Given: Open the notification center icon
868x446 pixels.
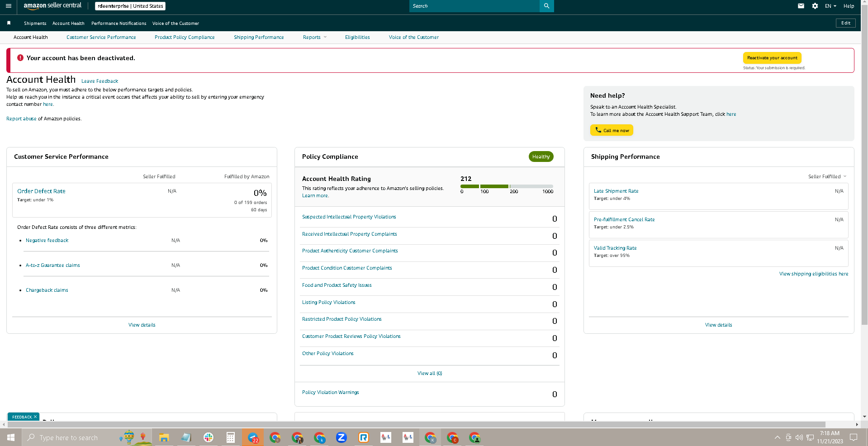Looking at the screenshot, I should [854, 437].
